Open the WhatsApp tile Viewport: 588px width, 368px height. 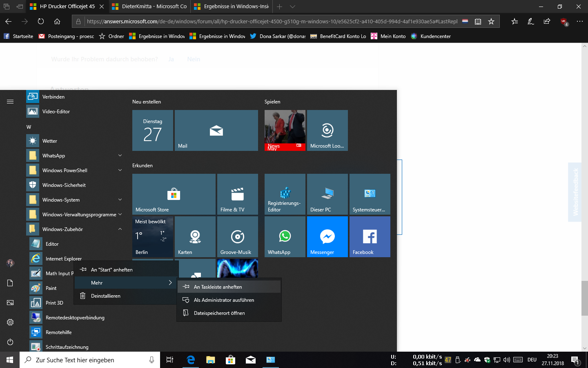click(285, 237)
